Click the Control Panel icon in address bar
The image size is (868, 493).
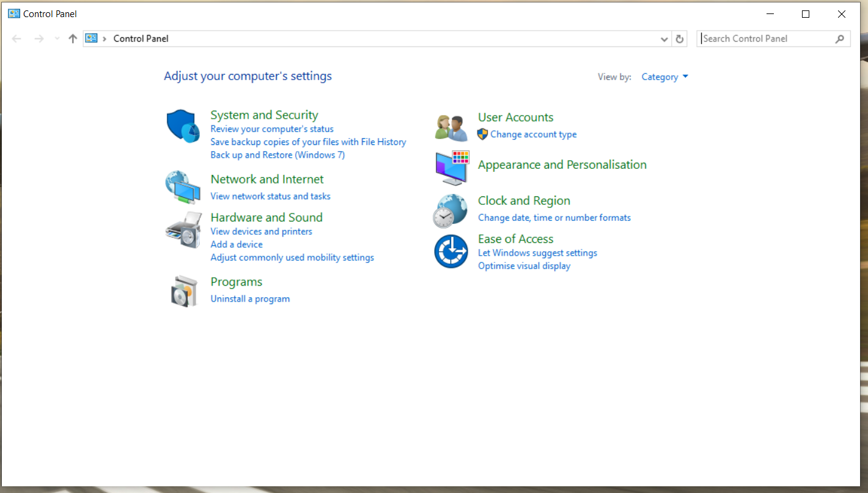(92, 39)
